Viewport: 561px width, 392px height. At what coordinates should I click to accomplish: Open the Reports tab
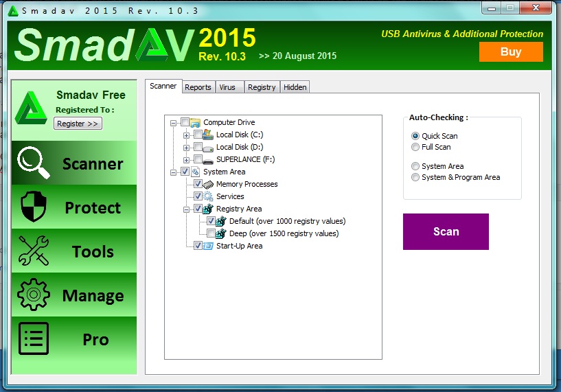[x=198, y=87]
